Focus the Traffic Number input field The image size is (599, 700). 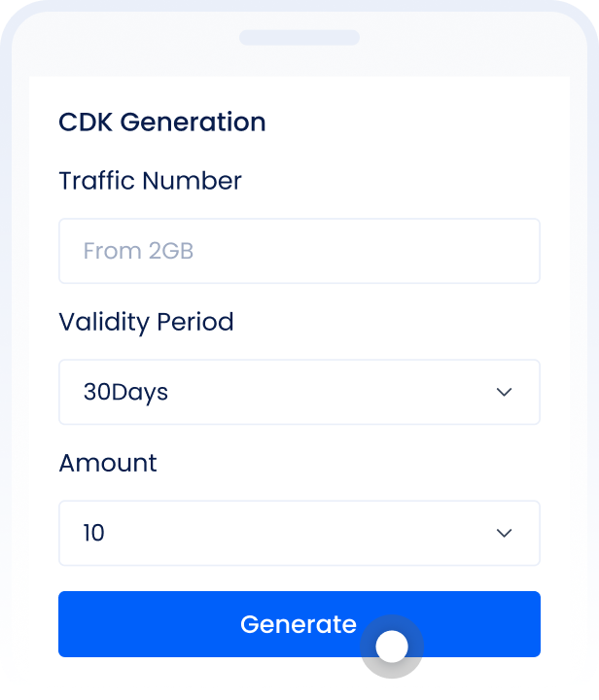pyautogui.click(x=299, y=251)
